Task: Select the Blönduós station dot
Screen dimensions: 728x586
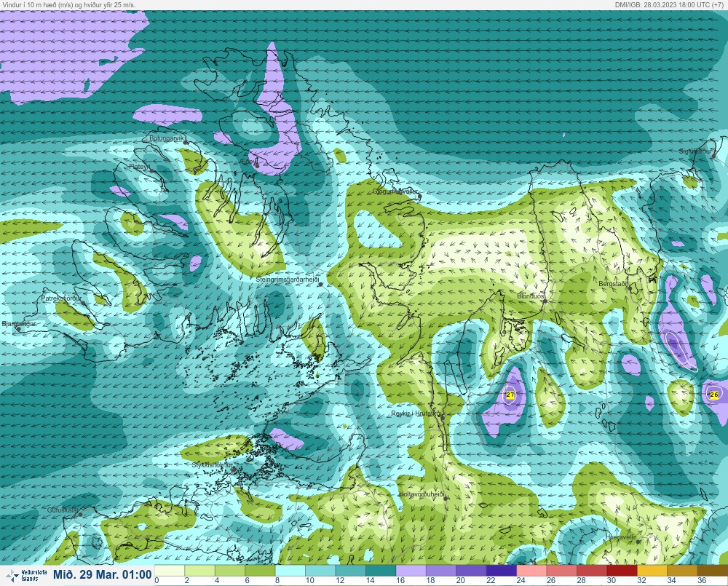Action: (x=545, y=301)
